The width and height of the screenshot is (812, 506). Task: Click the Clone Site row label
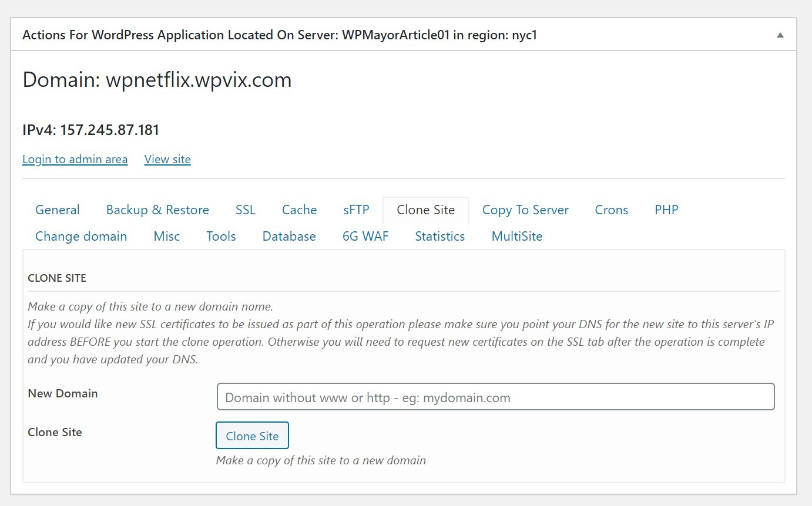pos(55,432)
